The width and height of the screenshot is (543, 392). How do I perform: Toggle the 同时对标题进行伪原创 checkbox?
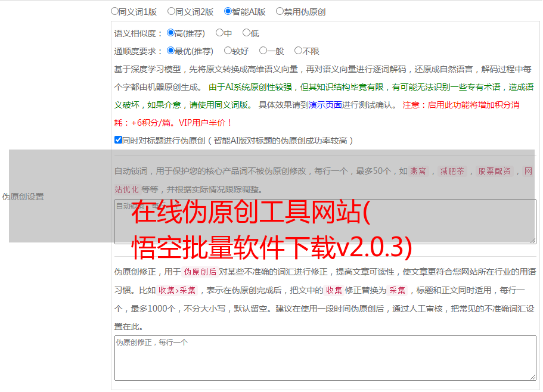coord(118,140)
